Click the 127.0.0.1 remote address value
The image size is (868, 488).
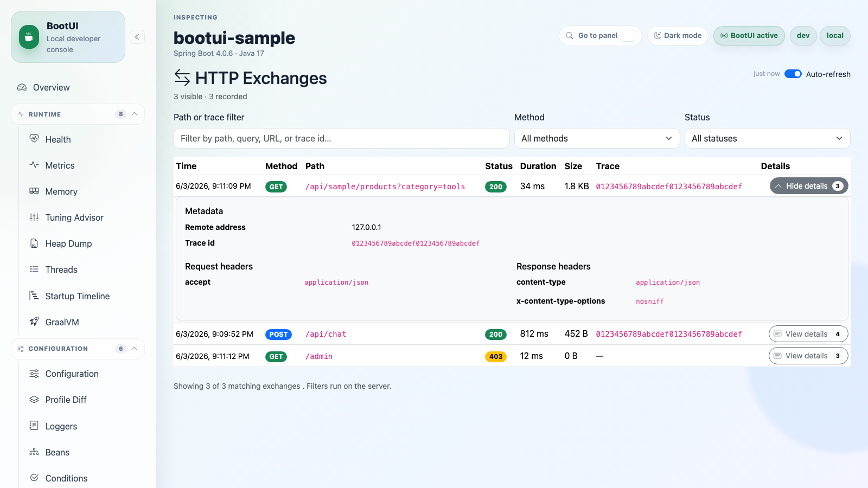[366, 227]
